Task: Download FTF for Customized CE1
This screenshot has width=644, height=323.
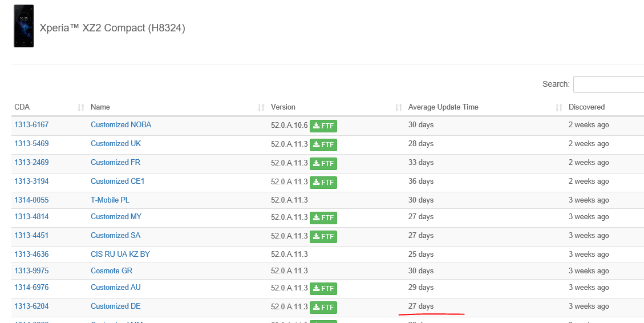Action: click(323, 183)
